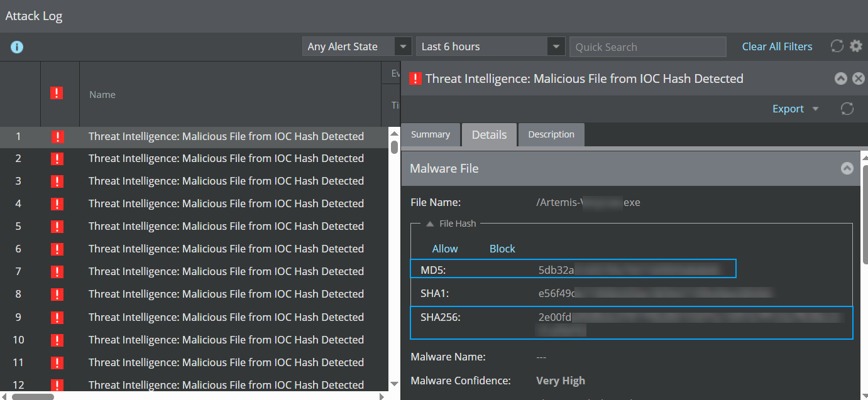Click the red alert icon in row 10
Viewport: 868px width, 400px height.
point(57,340)
